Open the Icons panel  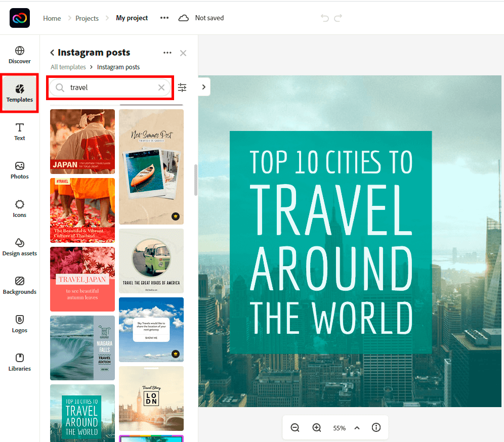(20, 209)
